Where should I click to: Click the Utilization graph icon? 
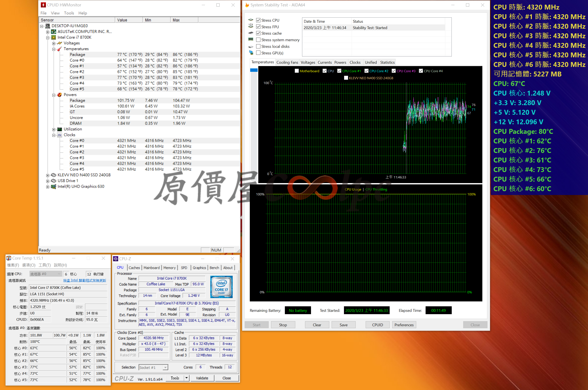[60, 129]
